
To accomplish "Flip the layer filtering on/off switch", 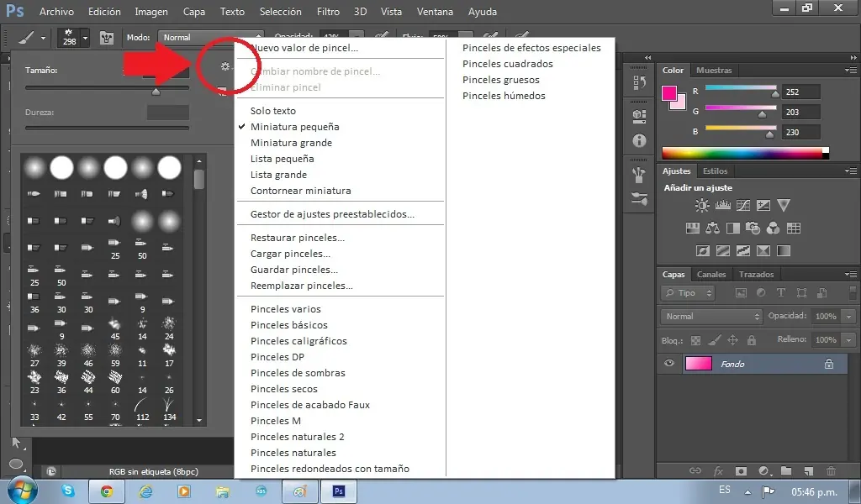I will point(852,293).
